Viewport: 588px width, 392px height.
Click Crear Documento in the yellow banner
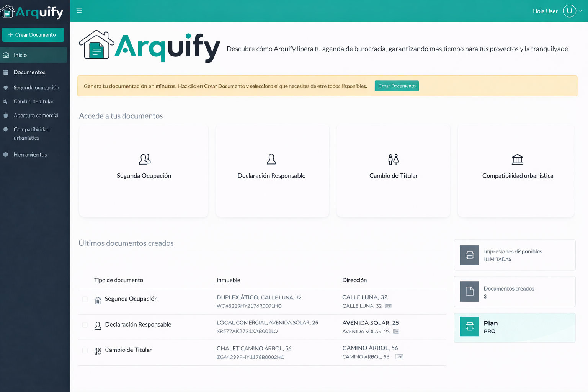click(x=397, y=86)
